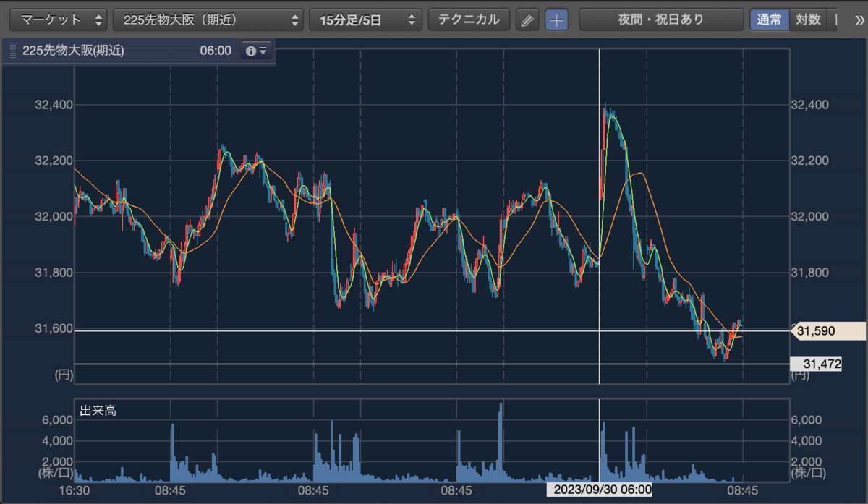Change the 15分足/5日 timeframe dropdown
Viewport: 868px width, 504px height.
pyautogui.click(x=366, y=20)
